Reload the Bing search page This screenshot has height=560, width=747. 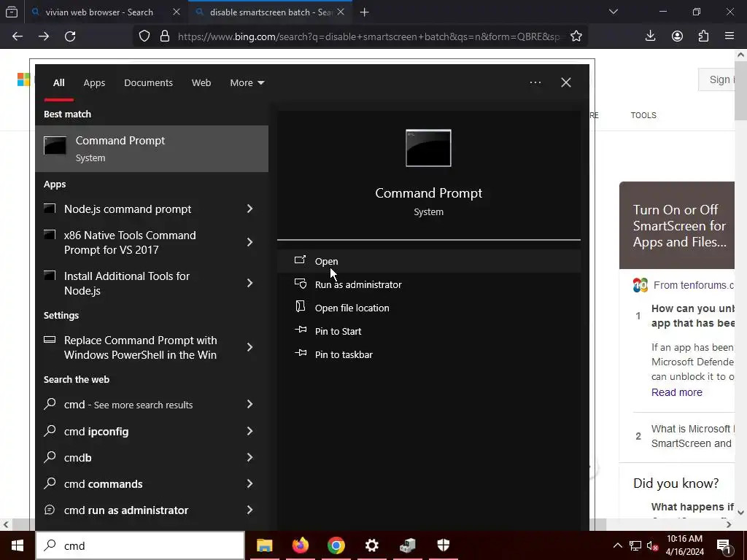click(70, 36)
